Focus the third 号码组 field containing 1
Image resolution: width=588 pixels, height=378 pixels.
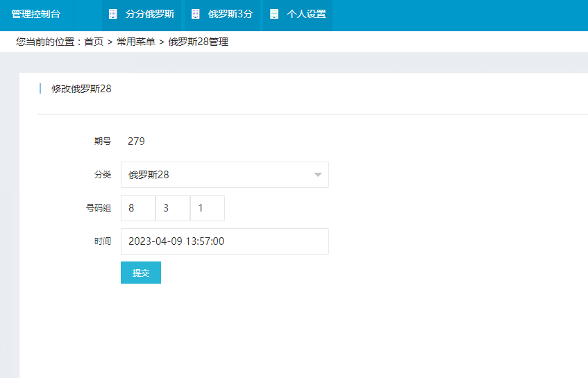[x=207, y=208]
